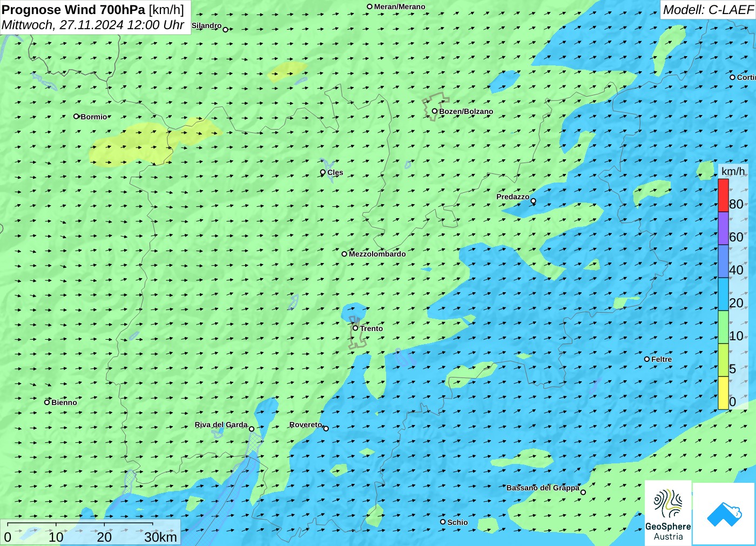Click the Schio location marker
The width and height of the screenshot is (756, 546).
[443, 522]
